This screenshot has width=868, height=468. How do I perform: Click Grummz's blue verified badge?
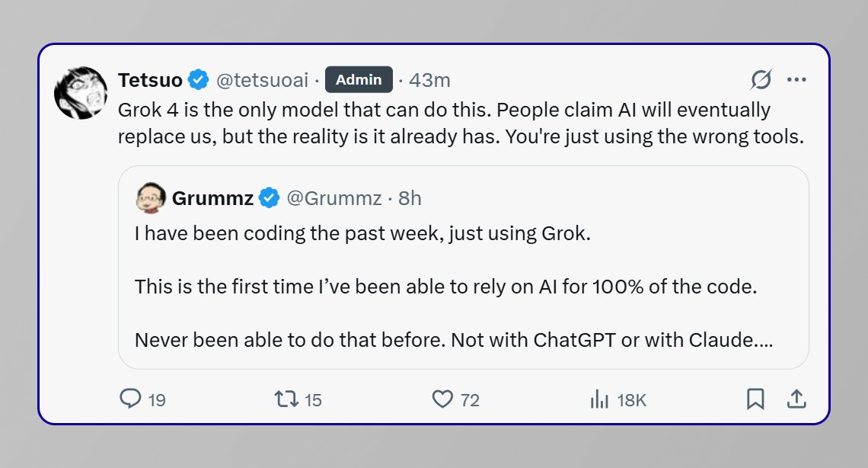coord(269,198)
